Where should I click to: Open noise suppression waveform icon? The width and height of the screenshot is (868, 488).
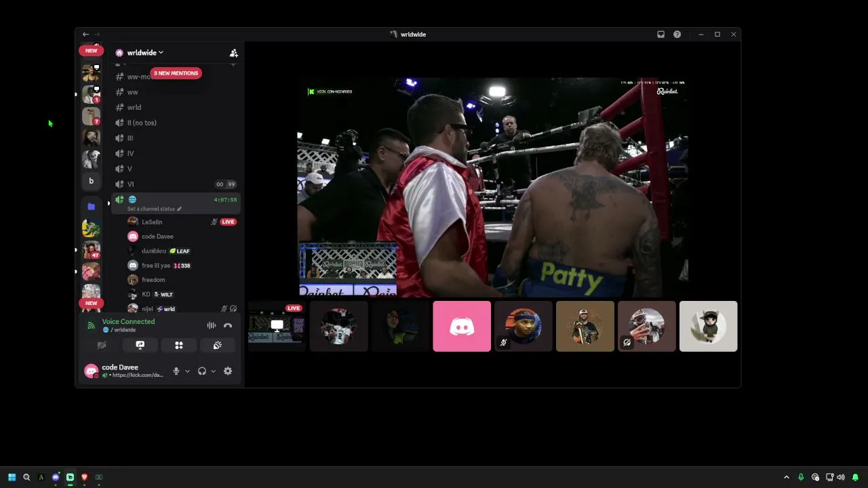pyautogui.click(x=212, y=325)
